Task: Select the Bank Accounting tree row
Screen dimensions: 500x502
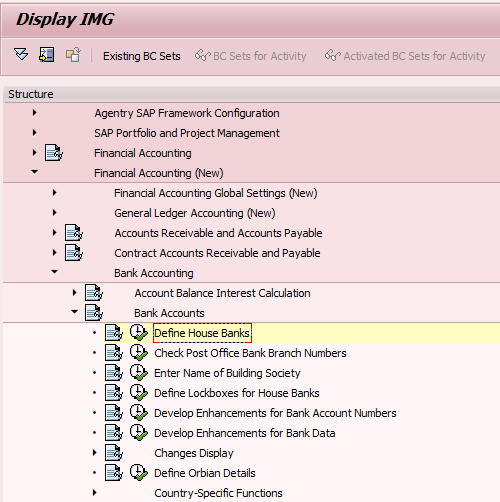Action: 252,273
